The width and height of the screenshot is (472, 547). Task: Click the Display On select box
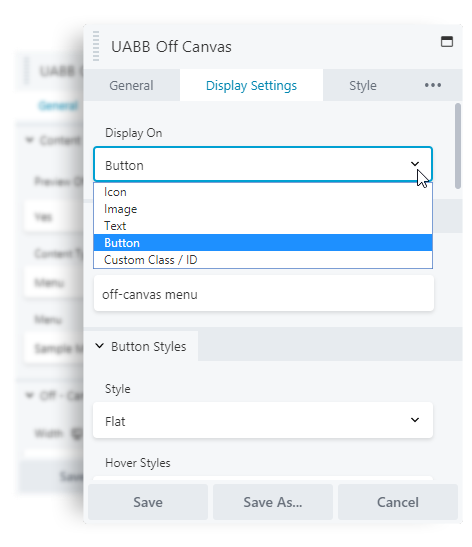point(263,164)
